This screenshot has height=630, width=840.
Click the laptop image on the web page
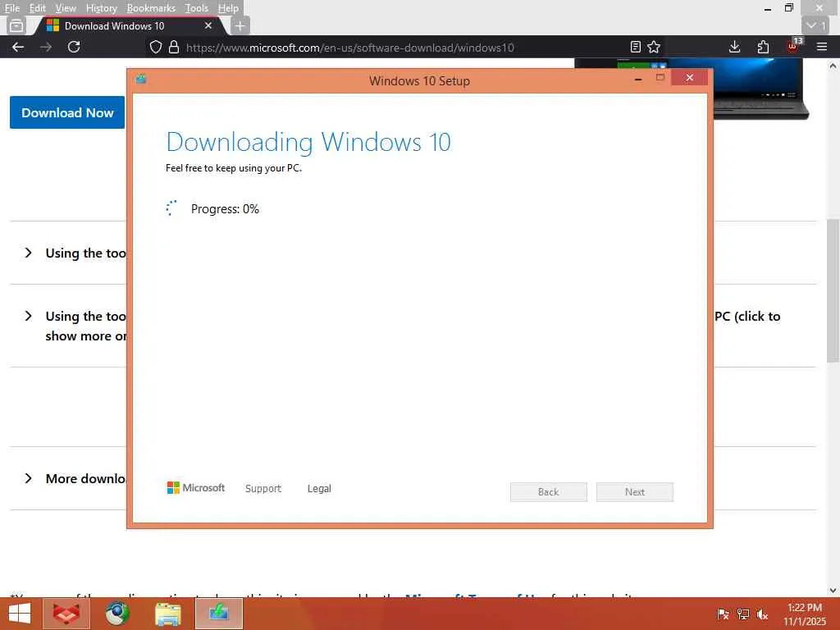click(x=760, y=89)
